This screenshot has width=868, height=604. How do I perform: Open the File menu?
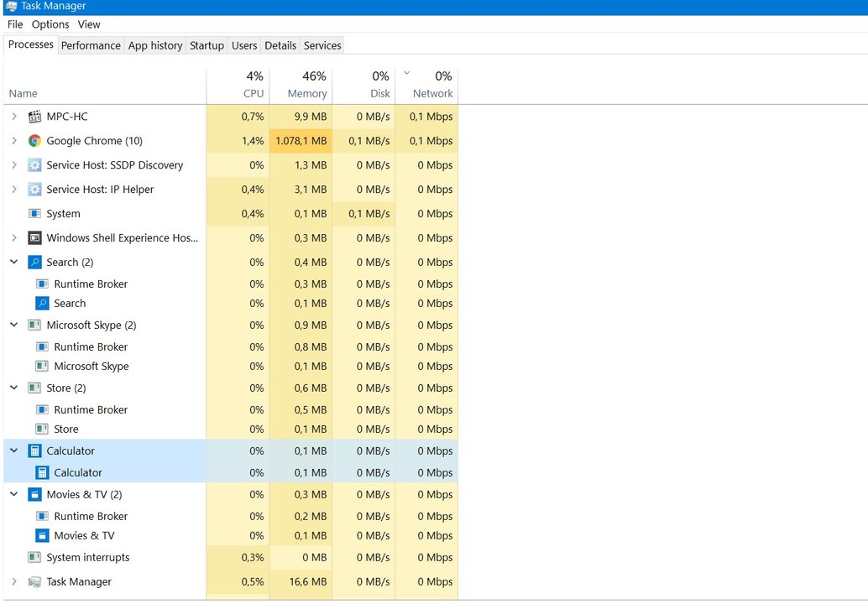(x=15, y=24)
